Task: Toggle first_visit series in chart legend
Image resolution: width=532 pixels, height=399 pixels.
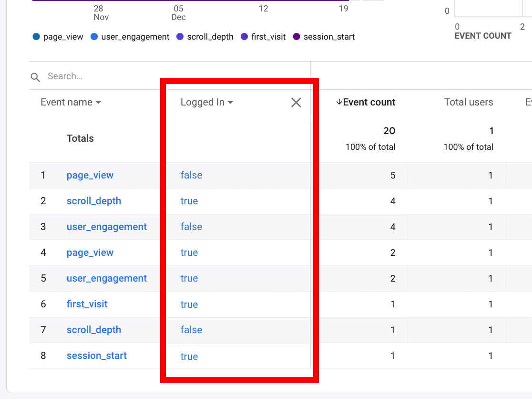Action: 263,37
